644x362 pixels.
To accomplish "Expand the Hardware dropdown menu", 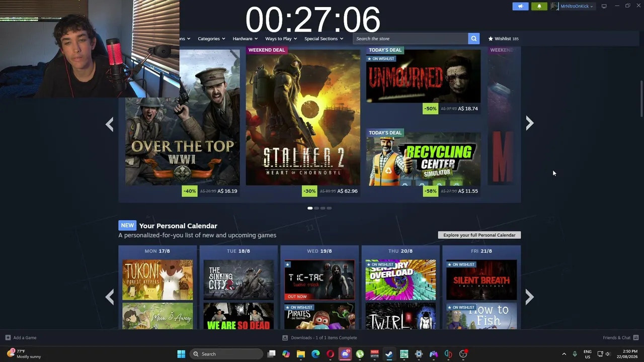I will [x=245, y=39].
